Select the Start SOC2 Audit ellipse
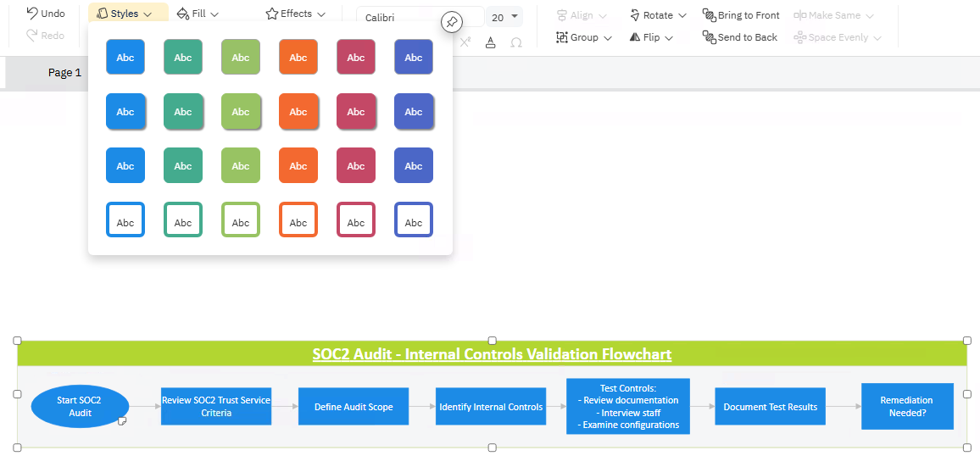Image resolution: width=980 pixels, height=467 pixels. tap(80, 407)
